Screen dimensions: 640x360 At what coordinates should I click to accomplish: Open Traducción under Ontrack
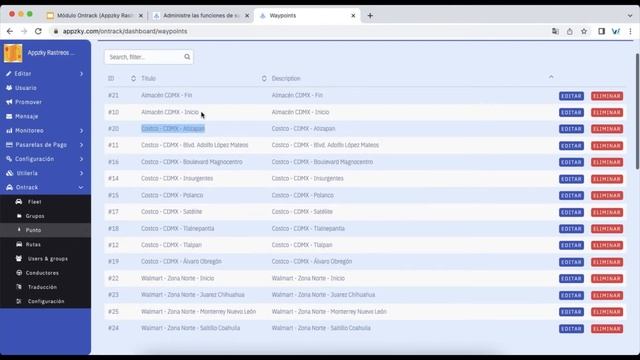pyautogui.click(x=42, y=287)
